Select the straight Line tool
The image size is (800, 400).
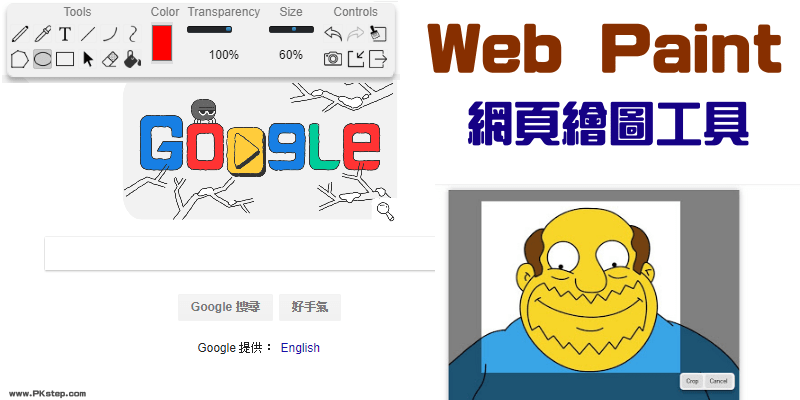pos(88,35)
